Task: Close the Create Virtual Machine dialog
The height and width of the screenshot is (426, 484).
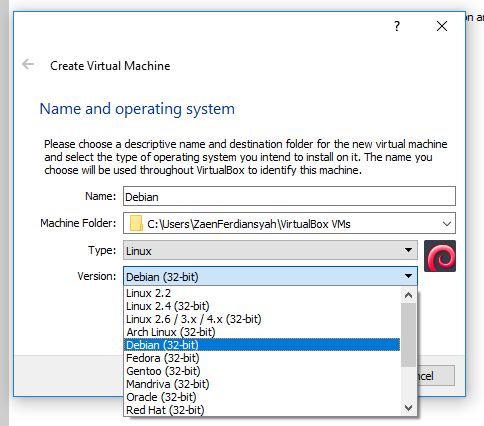Action: [x=442, y=26]
